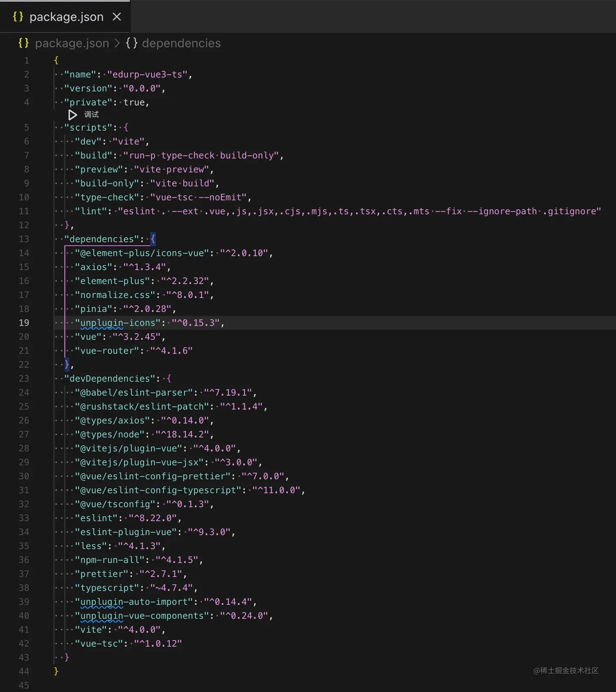616x692 pixels.
Task: Click the "devDependencies" key on line 23
Action: click(x=110, y=379)
